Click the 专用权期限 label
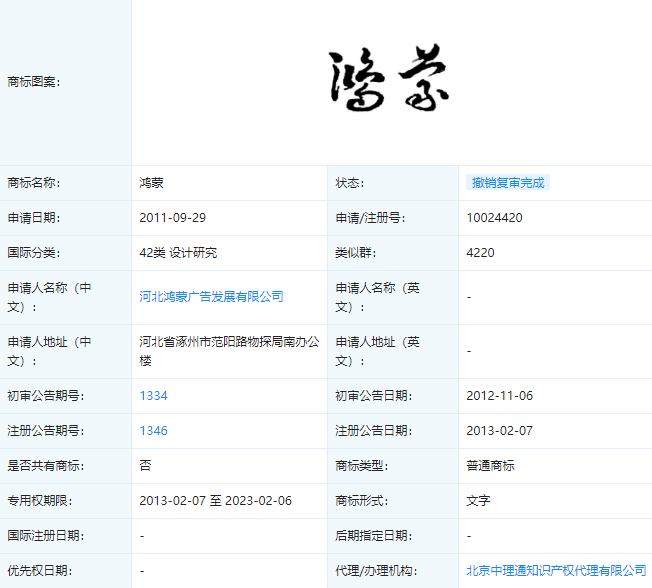This screenshot has width=652, height=588. (40, 500)
